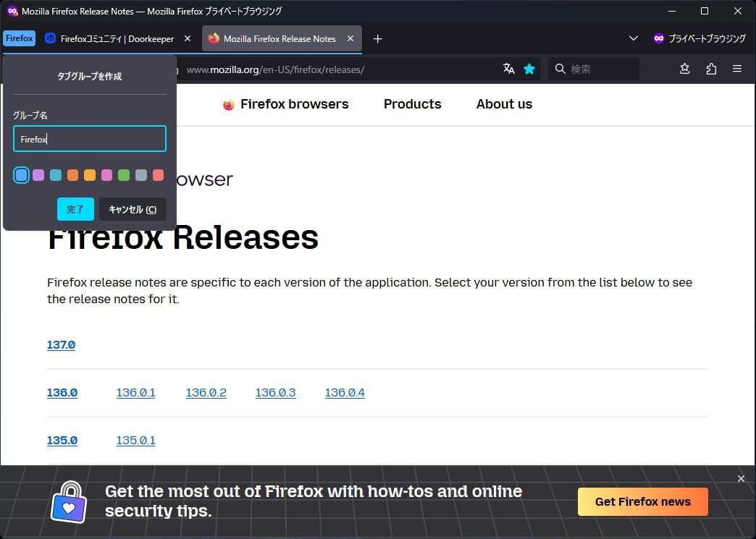Screen dimensions: 756x539
Task: Select the blue group color
Action: (x=21, y=175)
